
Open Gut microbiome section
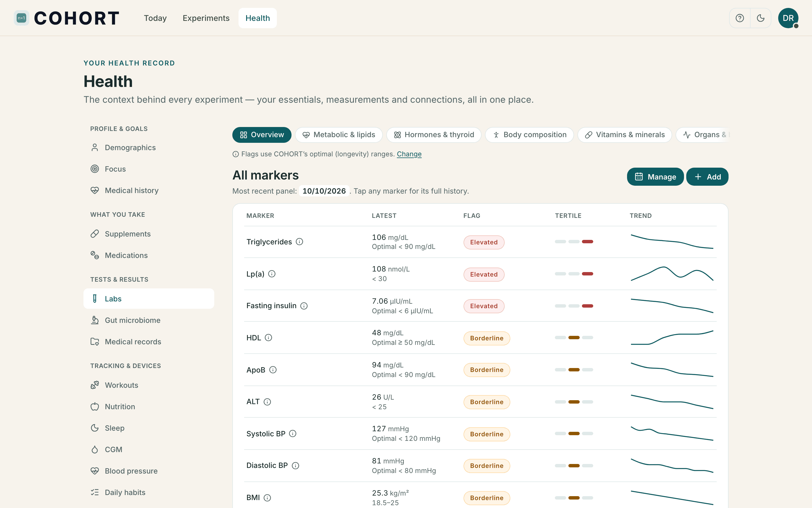[x=149, y=320]
